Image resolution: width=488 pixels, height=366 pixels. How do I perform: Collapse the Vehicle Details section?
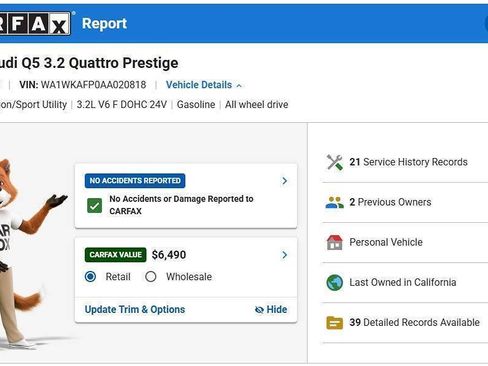click(204, 85)
